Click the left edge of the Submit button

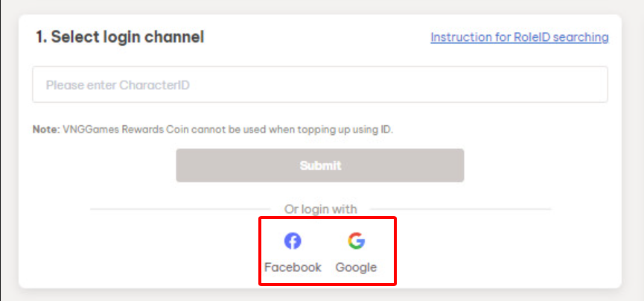184,165
